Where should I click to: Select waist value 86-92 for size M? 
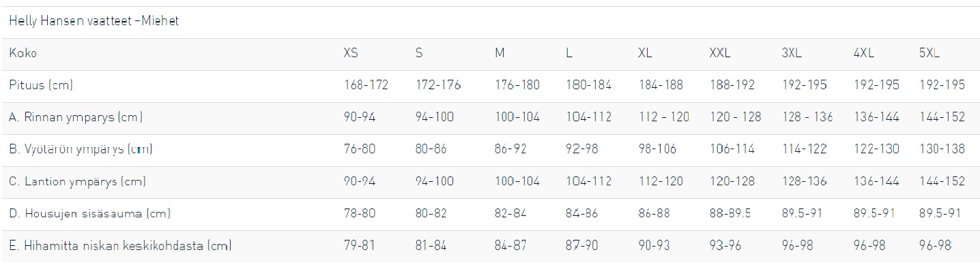coord(510,149)
